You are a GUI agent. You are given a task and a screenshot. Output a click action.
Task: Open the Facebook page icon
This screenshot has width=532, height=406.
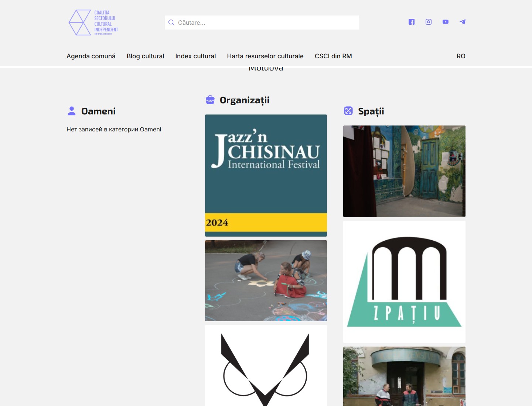pos(412,22)
